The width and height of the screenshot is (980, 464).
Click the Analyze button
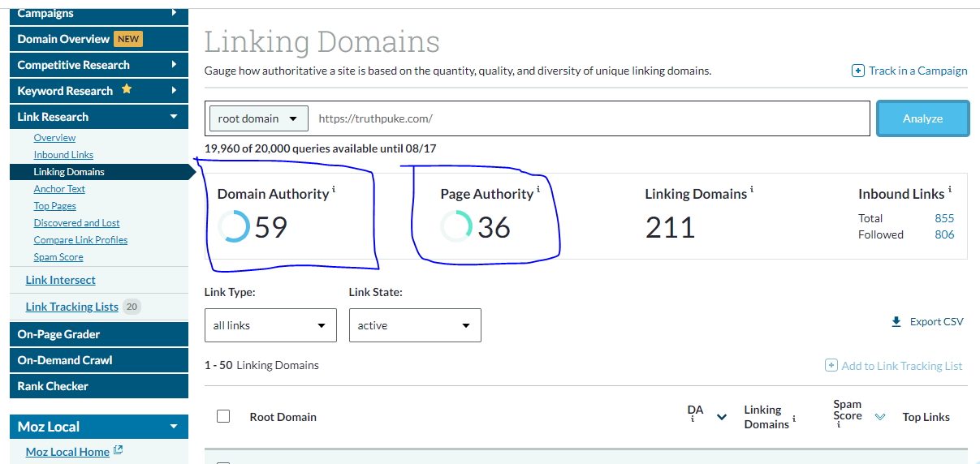click(923, 118)
